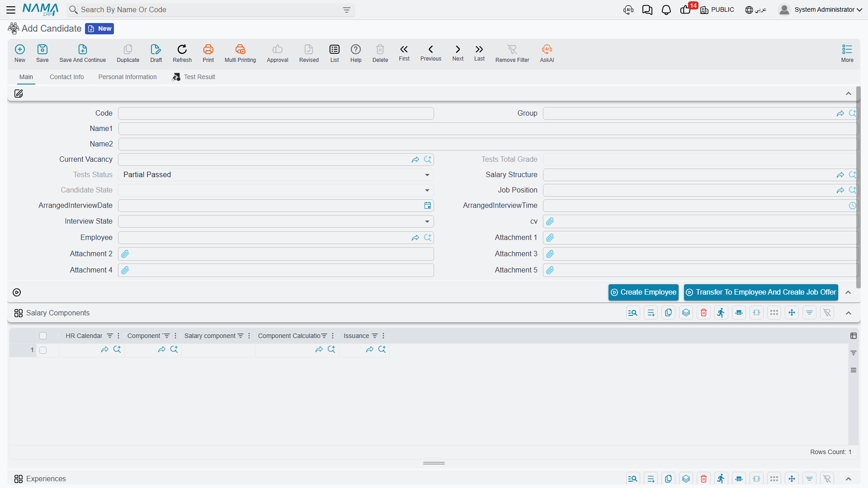Screen dimensions: 868x488
Task: Save the candidate record
Action: pyautogui.click(x=42, y=53)
